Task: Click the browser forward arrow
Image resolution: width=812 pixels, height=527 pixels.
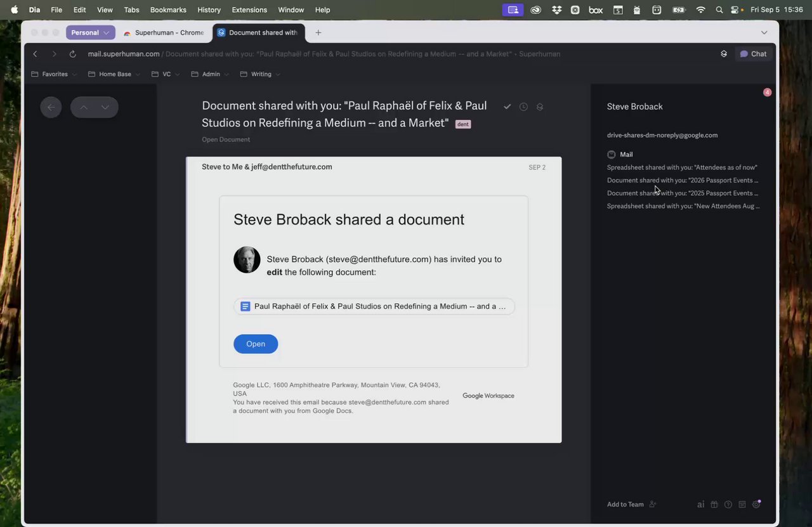Action: tap(54, 54)
